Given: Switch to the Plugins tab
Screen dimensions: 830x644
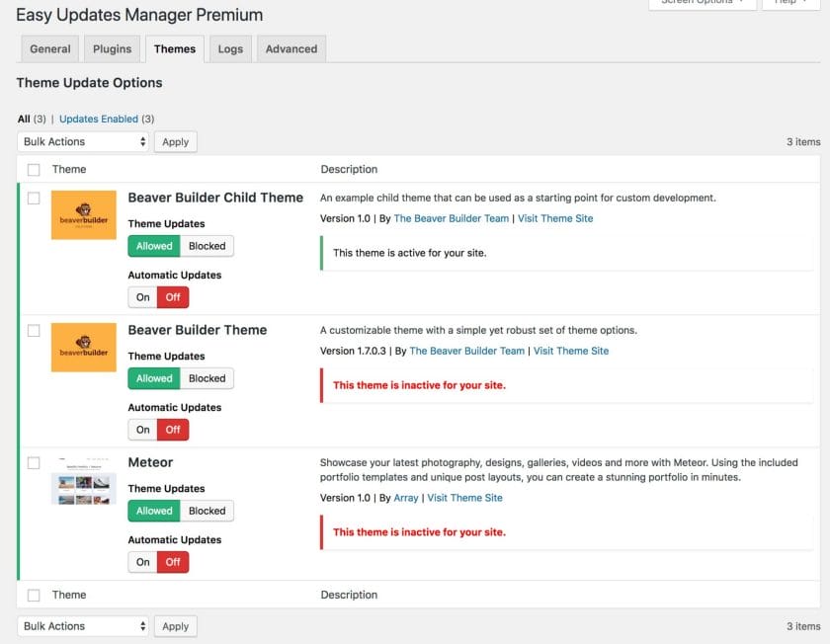Looking at the screenshot, I should (113, 49).
